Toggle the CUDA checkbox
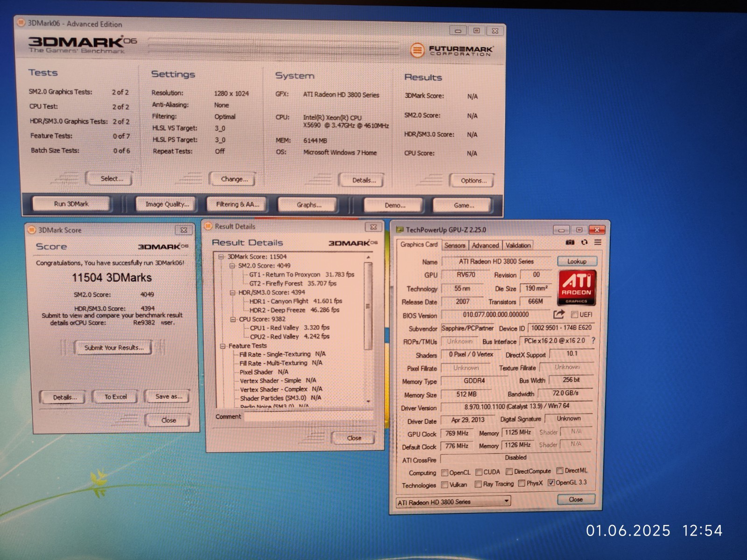 (479, 472)
